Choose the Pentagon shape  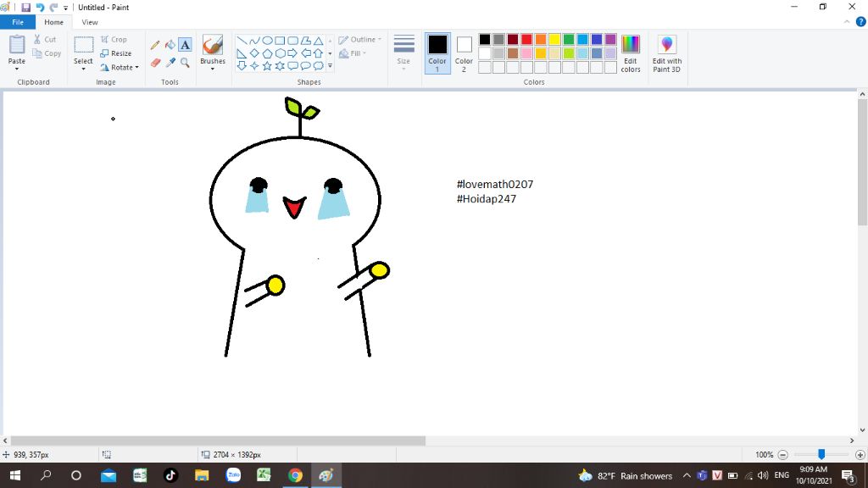click(x=267, y=53)
